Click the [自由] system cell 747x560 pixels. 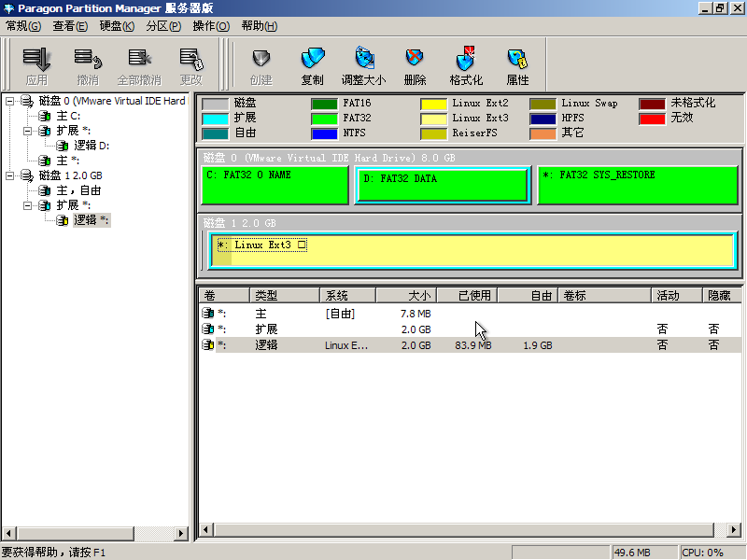340,314
